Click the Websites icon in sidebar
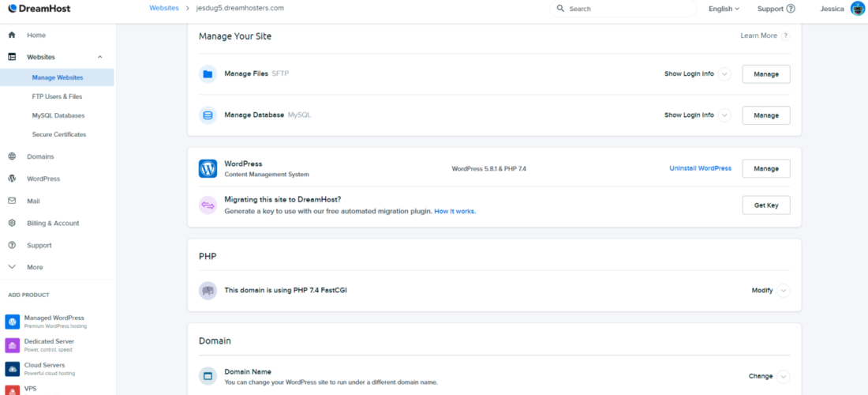The width and height of the screenshot is (868, 395). pyautogui.click(x=12, y=57)
